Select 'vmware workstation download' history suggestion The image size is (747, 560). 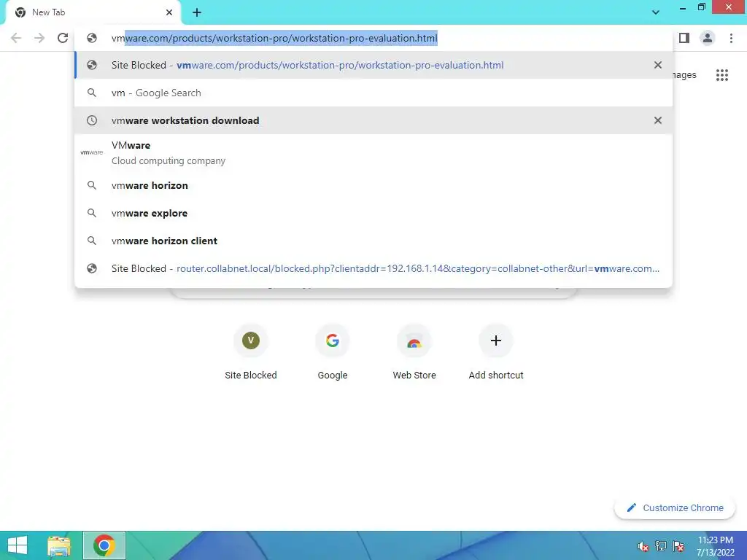click(373, 120)
